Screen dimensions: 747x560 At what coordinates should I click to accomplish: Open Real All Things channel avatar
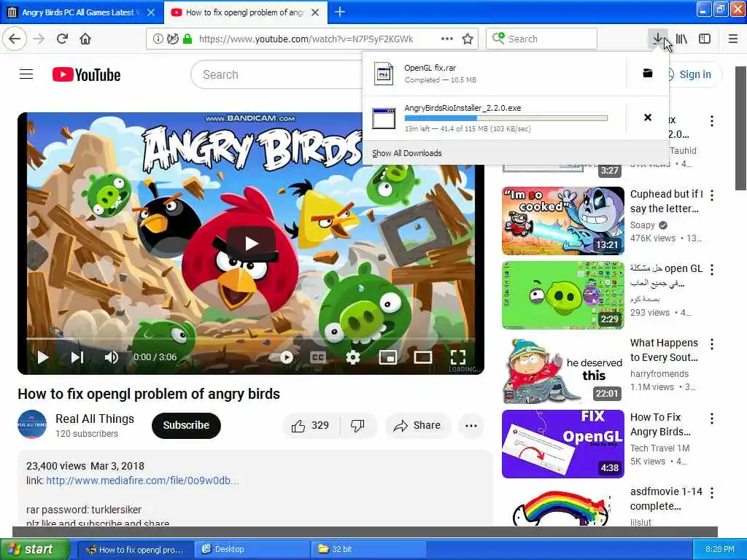32,424
